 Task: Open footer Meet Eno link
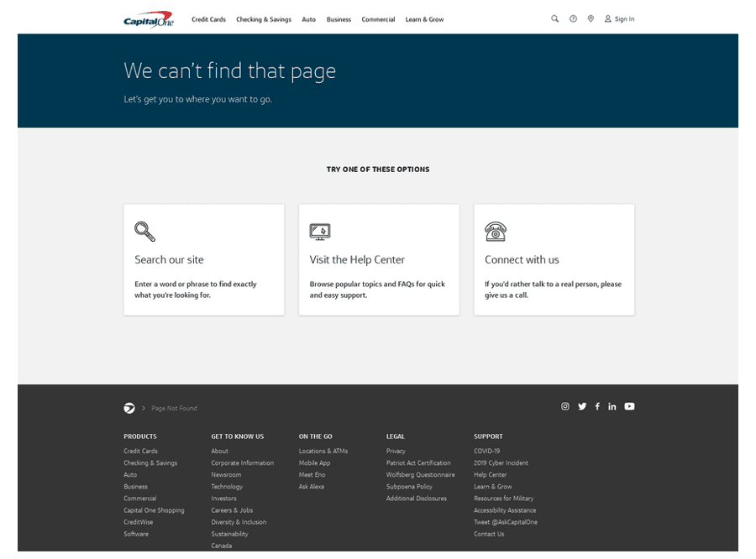(x=312, y=475)
